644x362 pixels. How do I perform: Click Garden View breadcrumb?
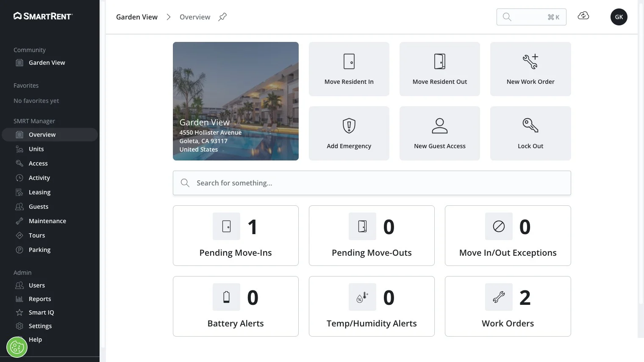tap(137, 17)
